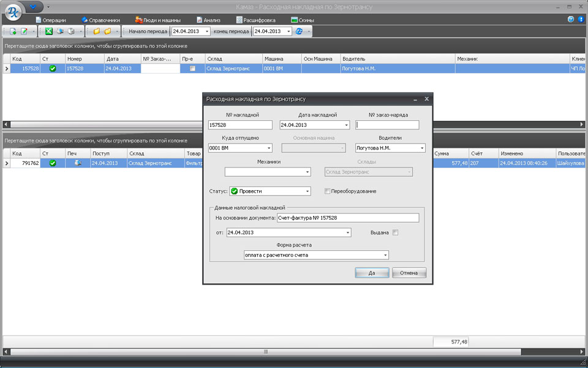Click the print preview toolbar icon

click(x=60, y=31)
